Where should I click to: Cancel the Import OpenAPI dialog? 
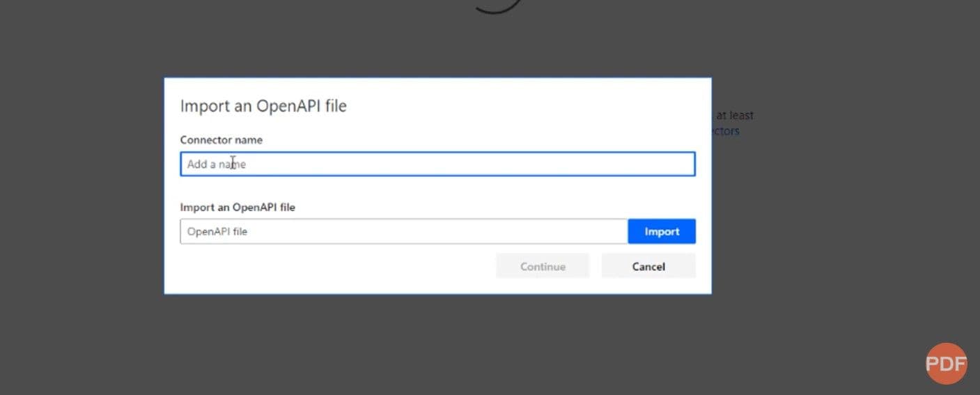(648, 266)
